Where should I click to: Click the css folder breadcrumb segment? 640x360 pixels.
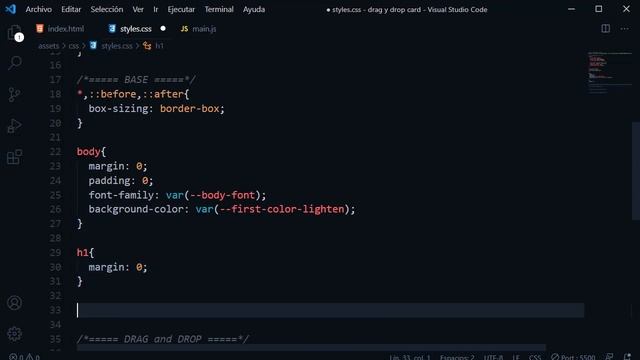pos(73,46)
